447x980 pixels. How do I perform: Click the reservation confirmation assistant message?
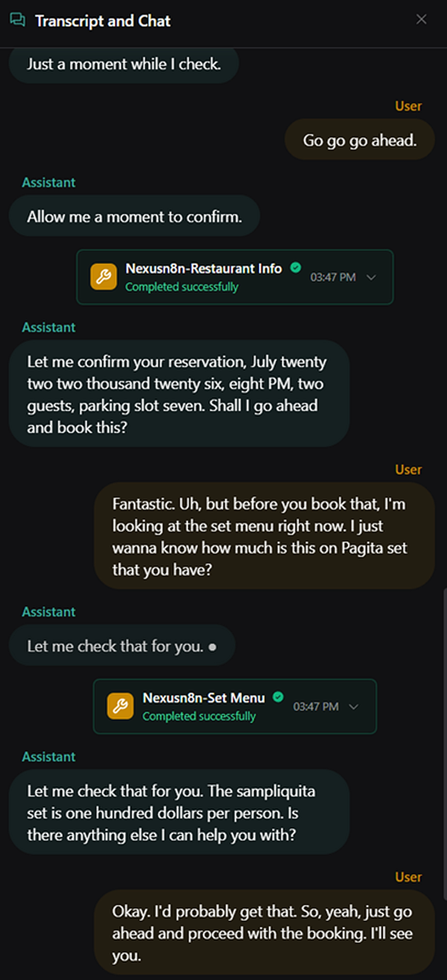(179, 394)
